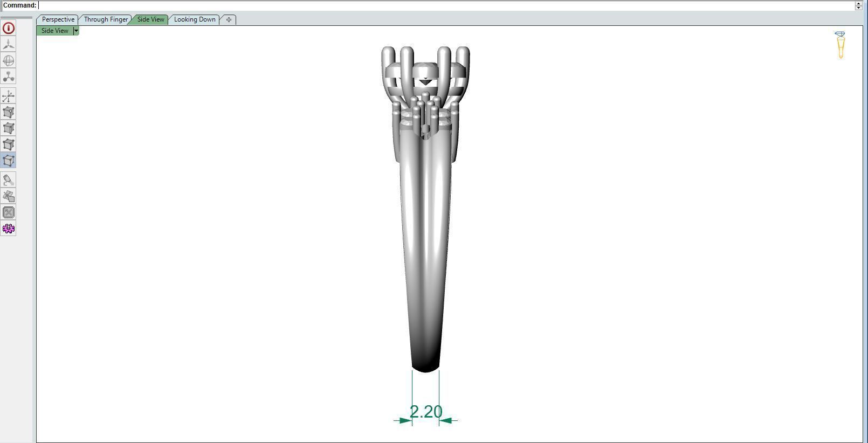Select the cube icon with the white corner dot
868x443 pixels.
pyautogui.click(x=9, y=112)
